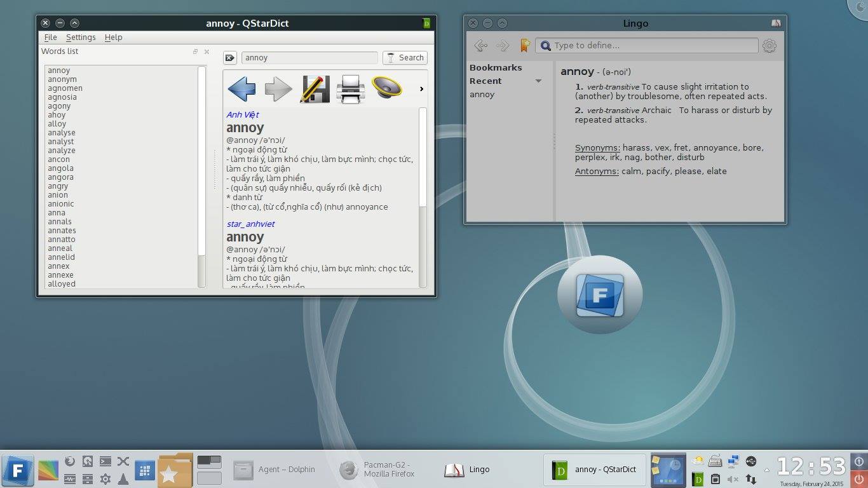The width and height of the screenshot is (868, 488).
Task: Float the Words list panel
Action: click(x=195, y=51)
